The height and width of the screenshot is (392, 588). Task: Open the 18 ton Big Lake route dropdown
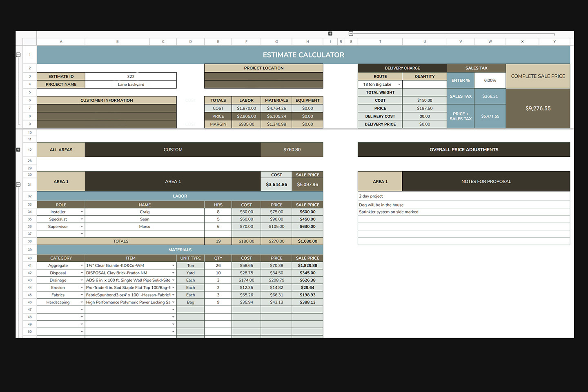[399, 85]
